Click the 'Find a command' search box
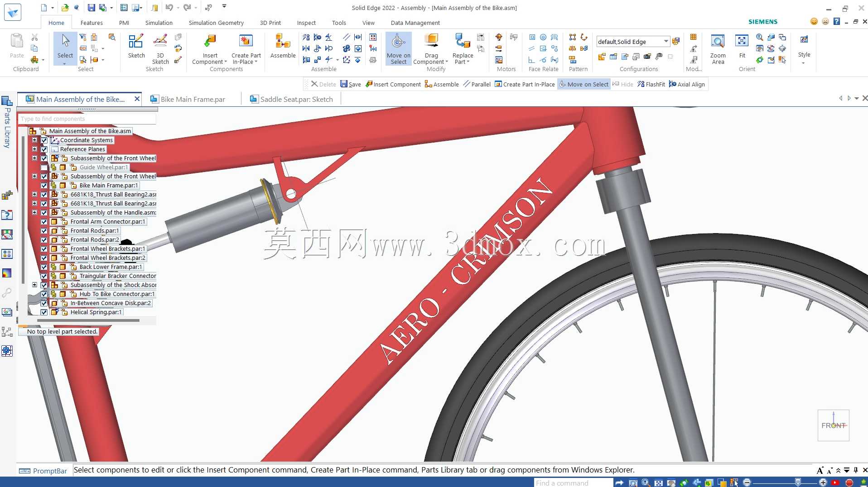This screenshot has height=487, width=868. point(573,483)
